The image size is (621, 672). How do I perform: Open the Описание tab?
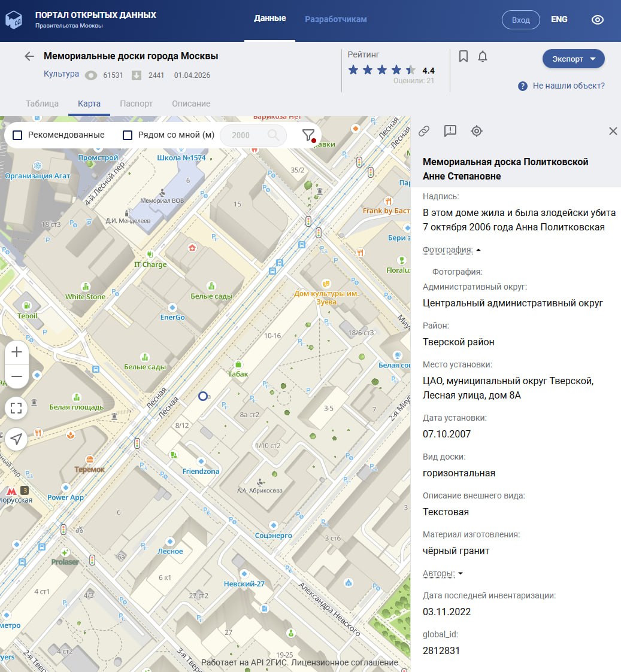click(191, 104)
